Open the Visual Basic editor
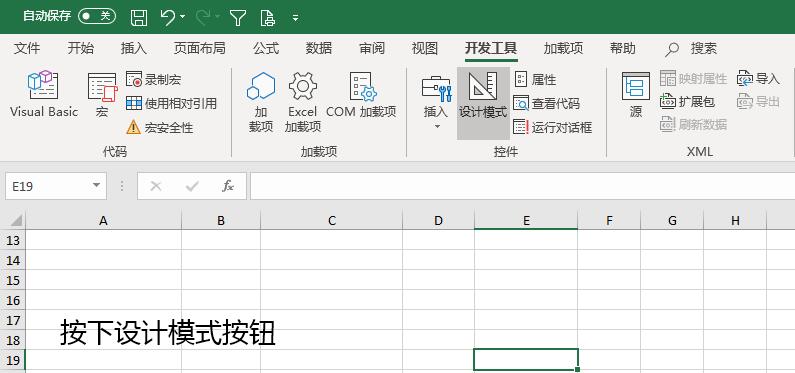This screenshot has width=795, height=373. (x=44, y=94)
